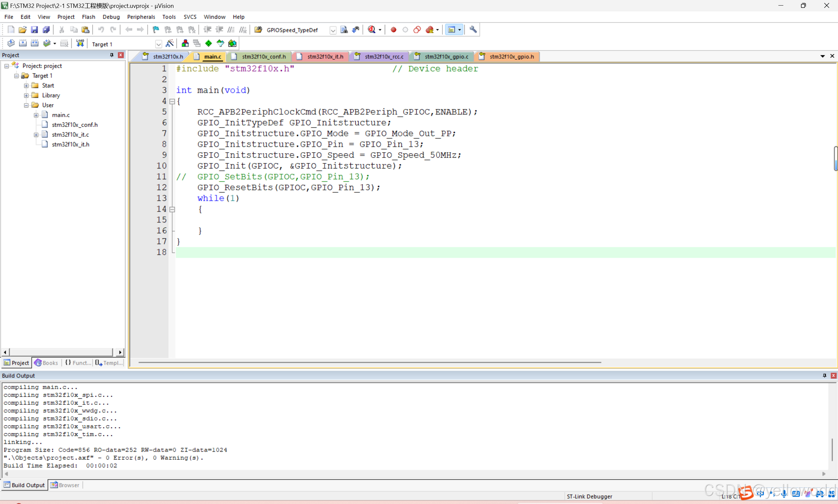
Task: Start debug session with magnifier icon
Action: (371, 30)
